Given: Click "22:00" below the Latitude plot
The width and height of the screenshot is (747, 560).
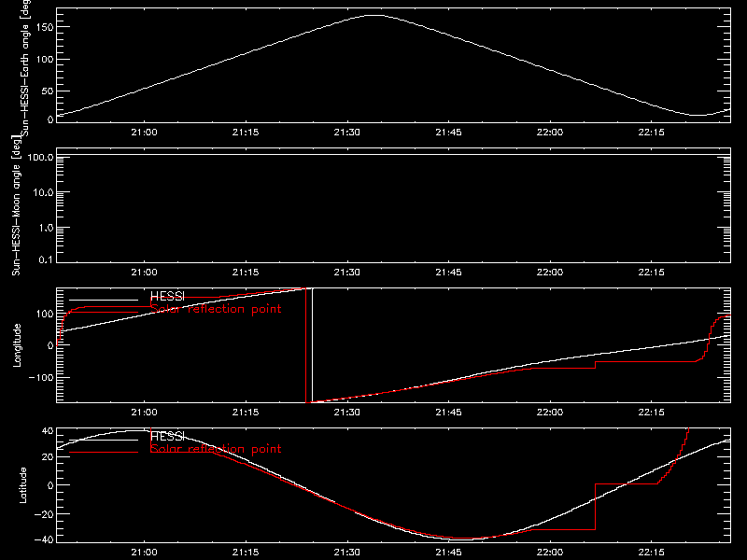Looking at the screenshot, I should [x=550, y=552].
